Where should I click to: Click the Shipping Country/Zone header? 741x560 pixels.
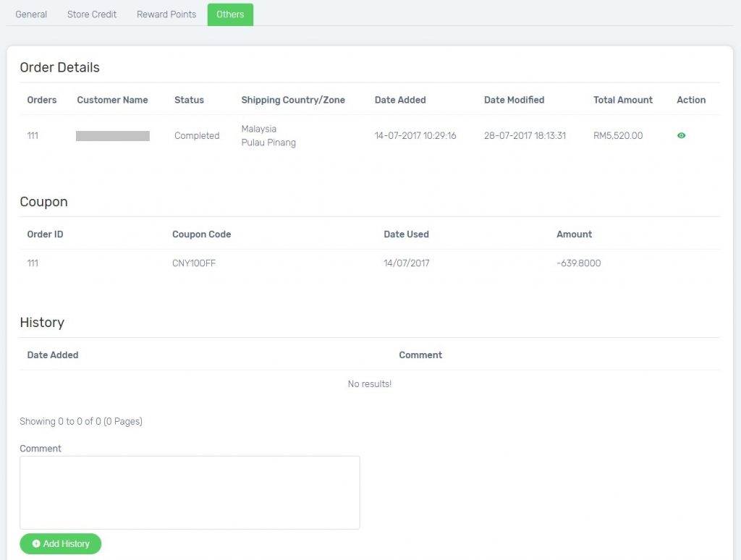pyautogui.click(x=294, y=100)
